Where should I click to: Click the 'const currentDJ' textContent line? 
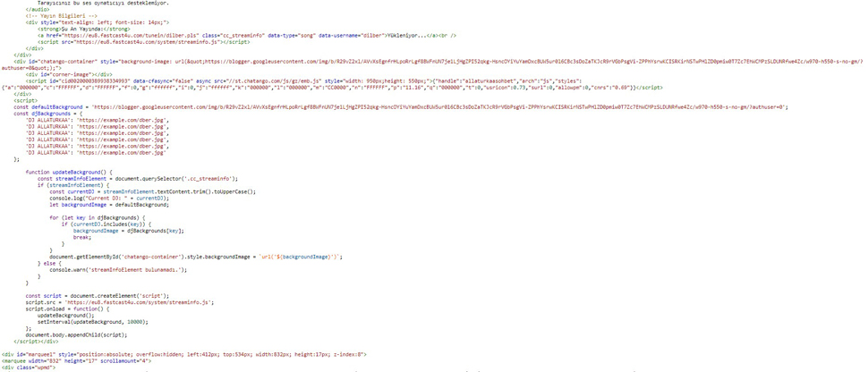pos(153,191)
